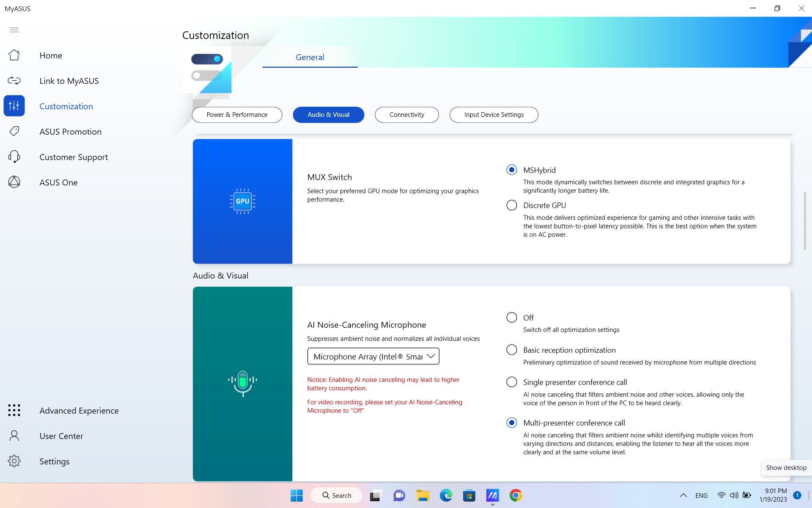Open the Audio & Visual section
This screenshot has width=812, height=508.
pos(329,115)
